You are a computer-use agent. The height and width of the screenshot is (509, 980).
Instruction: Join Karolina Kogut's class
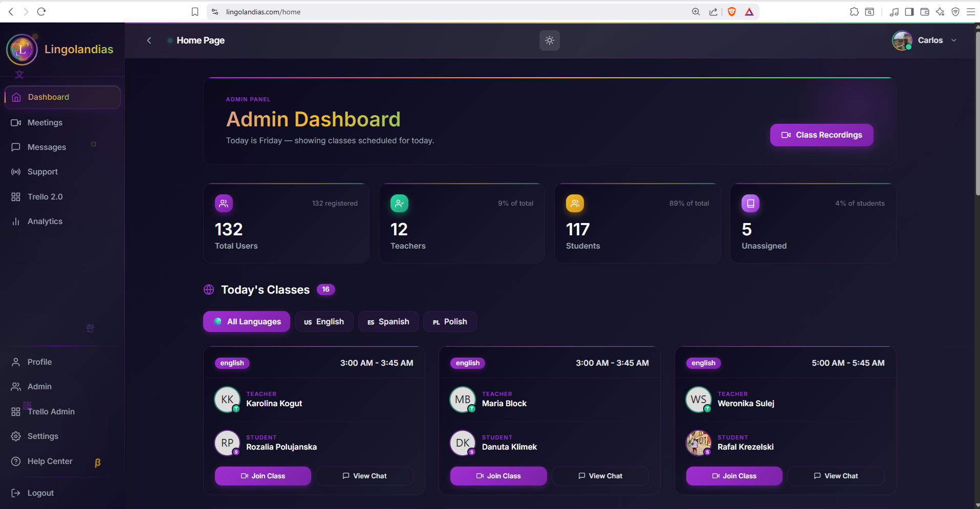(263, 476)
